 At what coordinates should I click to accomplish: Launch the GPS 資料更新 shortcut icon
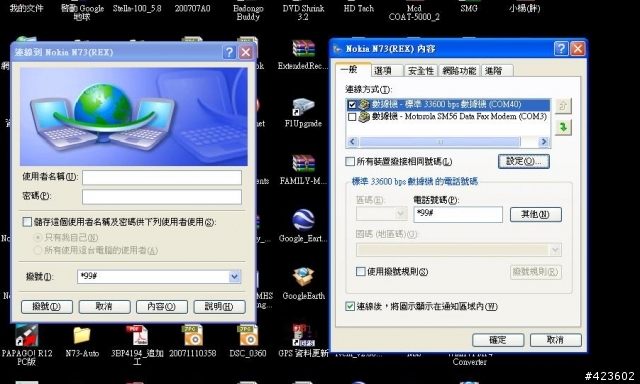coord(302,335)
